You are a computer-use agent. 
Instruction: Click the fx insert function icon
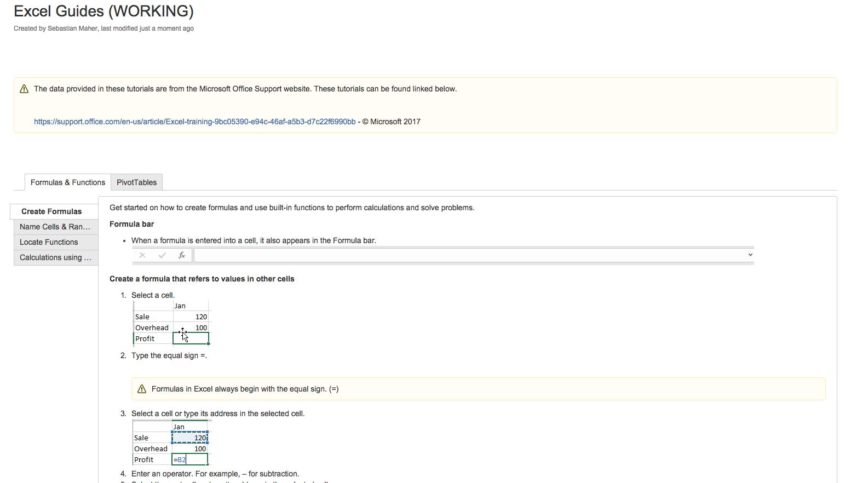(182, 255)
